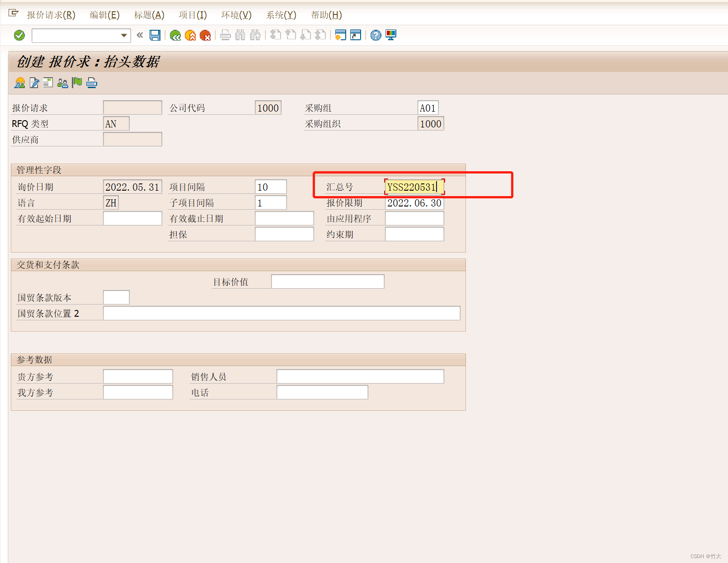The image size is (728, 563).
Task: Click the application toolbar printer icon
Action: 92,83
